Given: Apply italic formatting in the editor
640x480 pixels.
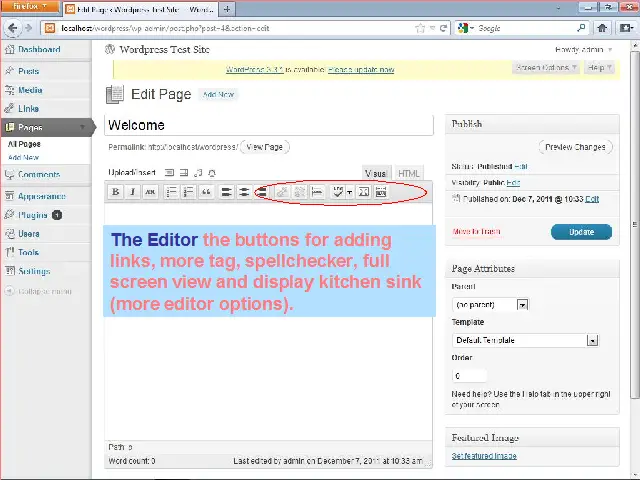Looking at the screenshot, I should tap(132, 192).
